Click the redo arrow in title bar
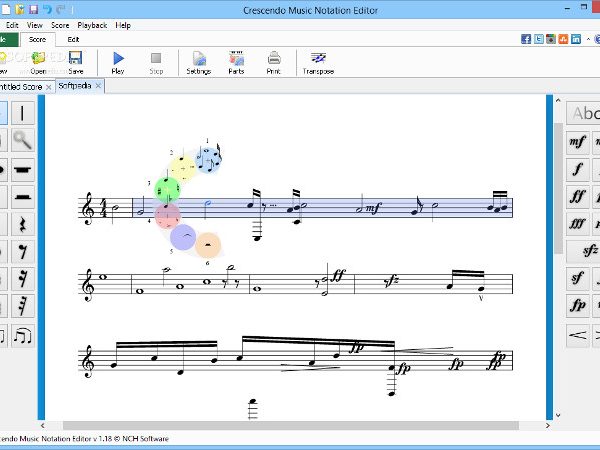The height and width of the screenshot is (450, 600). [60, 9]
